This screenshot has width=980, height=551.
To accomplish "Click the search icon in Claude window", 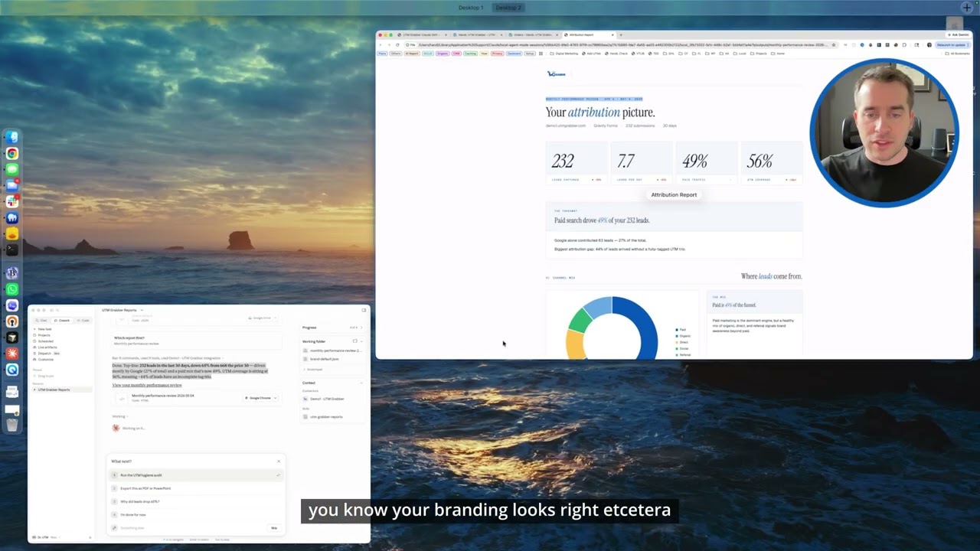I will tap(57, 310).
